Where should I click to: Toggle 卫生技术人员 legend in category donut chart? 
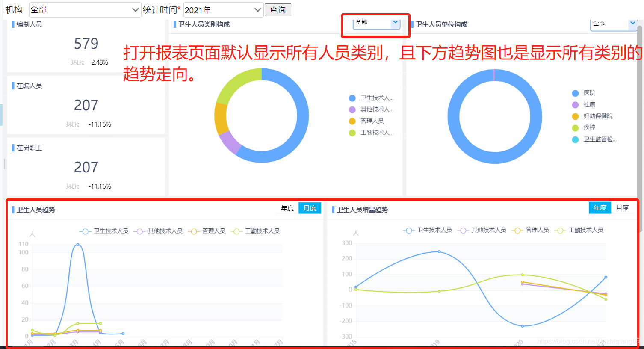point(371,98)
